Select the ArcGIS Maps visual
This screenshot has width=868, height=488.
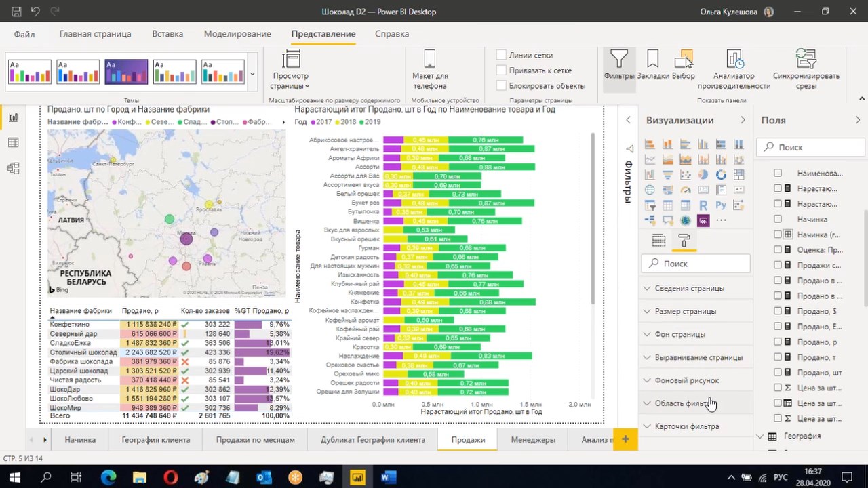(x=686, y=220)
